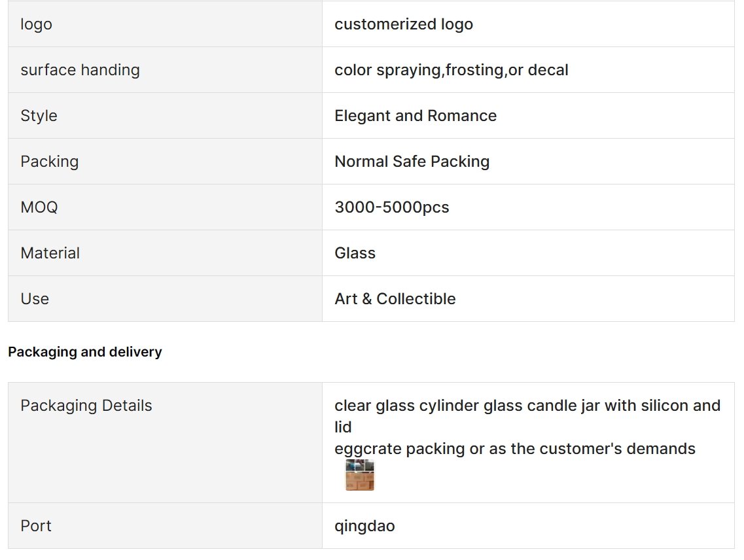Select 'eggcrate packing' description line
The height and width of the screenshot is (560, 744).
coord(515,449)
